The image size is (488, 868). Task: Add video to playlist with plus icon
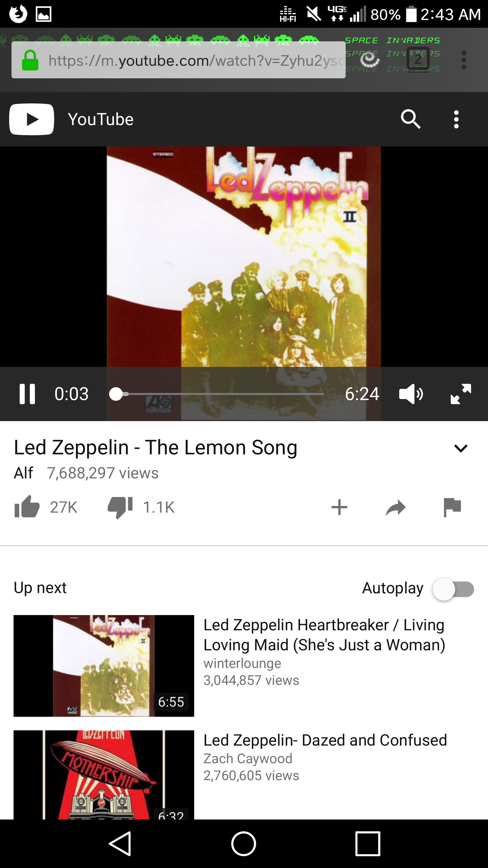(x=339, y=507)
